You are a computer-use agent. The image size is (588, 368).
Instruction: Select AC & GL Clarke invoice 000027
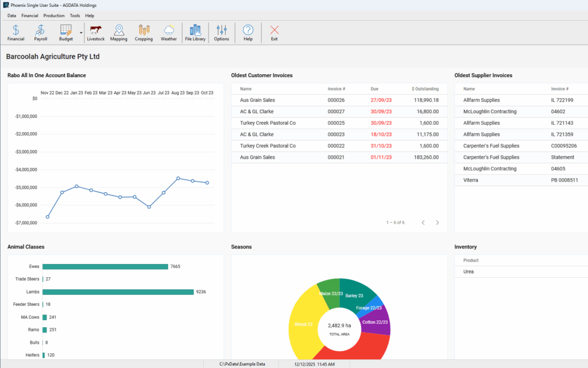click(x=339, y=112)
